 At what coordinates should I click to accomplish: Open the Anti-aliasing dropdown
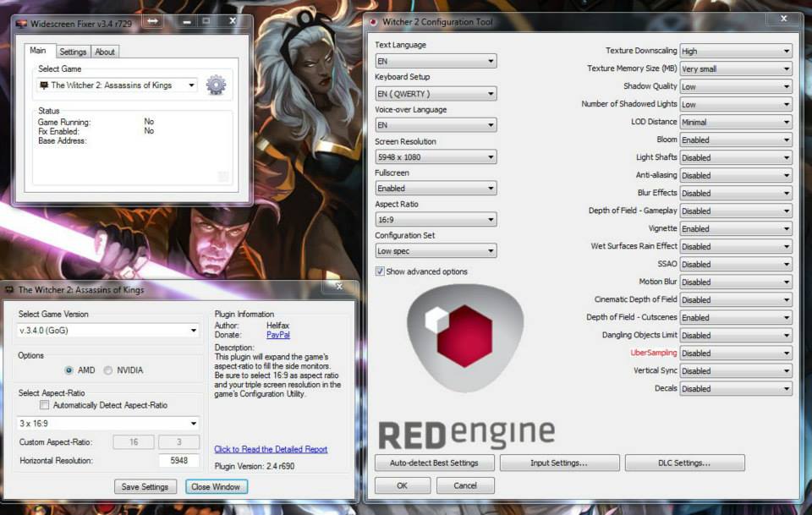(x=736, y=175)
